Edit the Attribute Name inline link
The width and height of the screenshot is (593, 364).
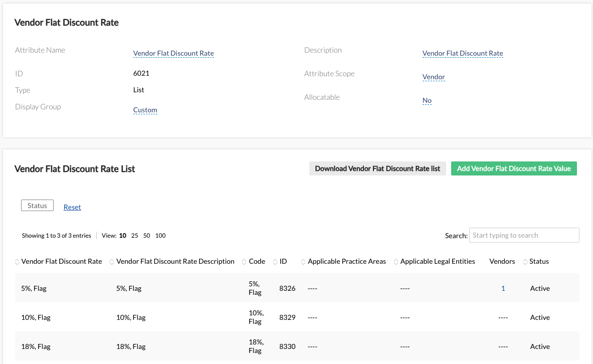click(173, 53)
